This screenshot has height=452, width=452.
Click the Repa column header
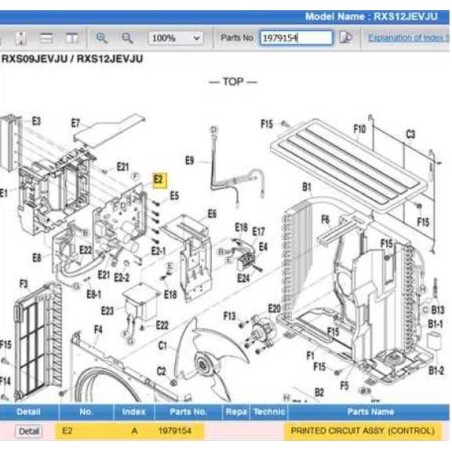pyautogui.click(x=236, y=412)
